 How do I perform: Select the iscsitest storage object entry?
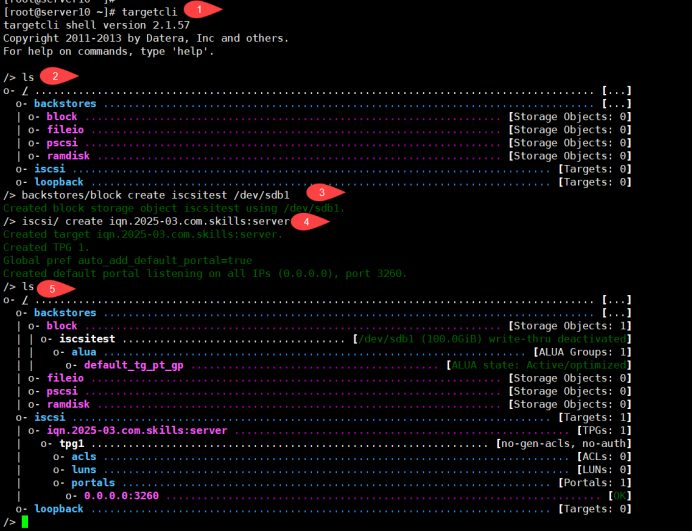pos(87,339)
